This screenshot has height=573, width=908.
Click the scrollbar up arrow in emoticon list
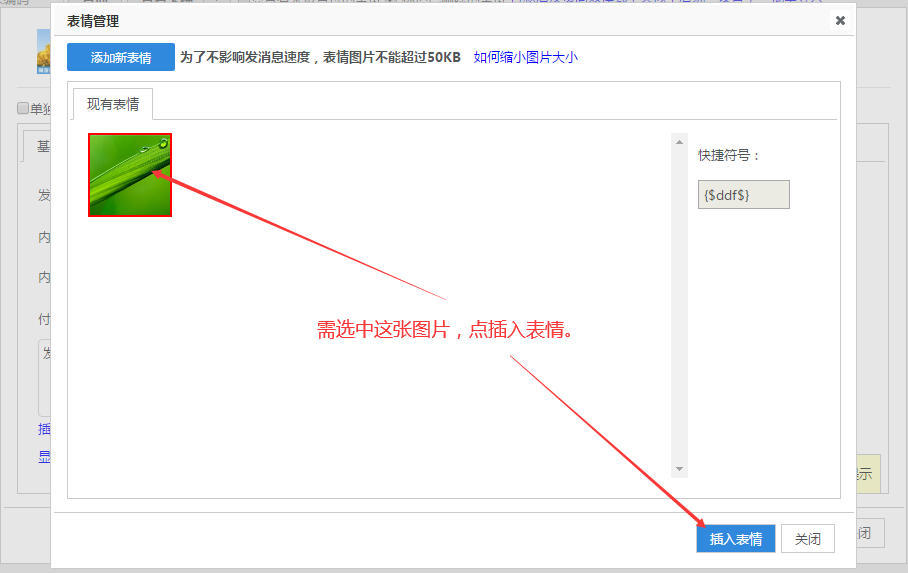[x=680, y=141]
